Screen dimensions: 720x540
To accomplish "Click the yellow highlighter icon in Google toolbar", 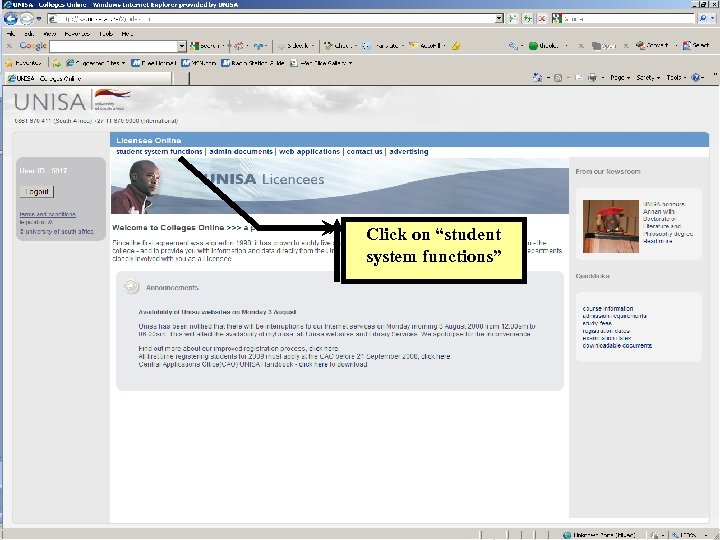I will (x=456, y=46).
